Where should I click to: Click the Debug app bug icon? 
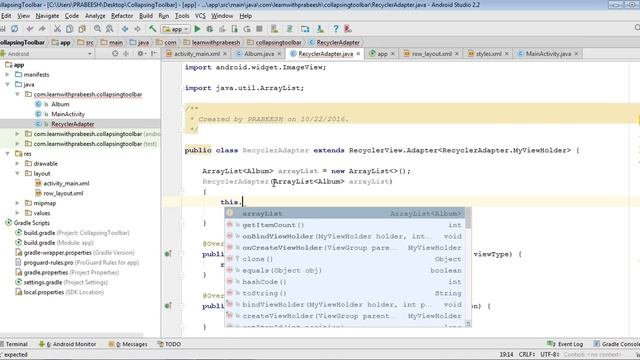[x=210, y=29]
